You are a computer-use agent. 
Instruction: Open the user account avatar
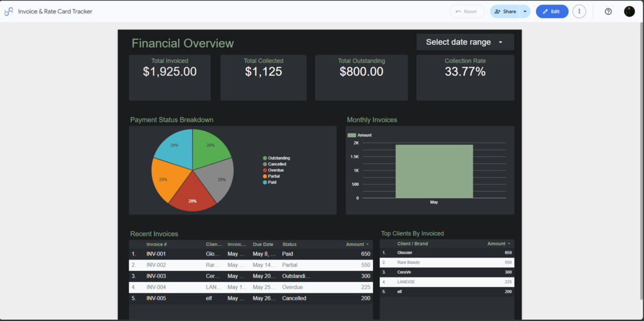tap(629, 12)
